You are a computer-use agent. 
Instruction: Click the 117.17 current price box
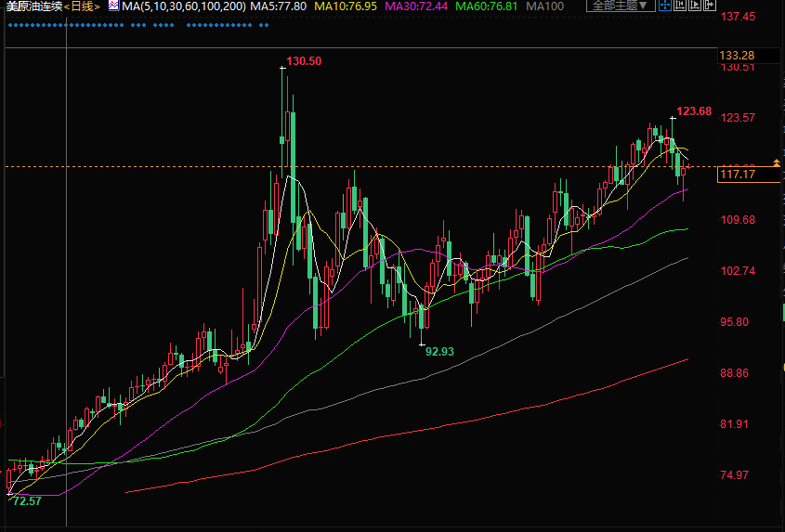pos(737,175)
